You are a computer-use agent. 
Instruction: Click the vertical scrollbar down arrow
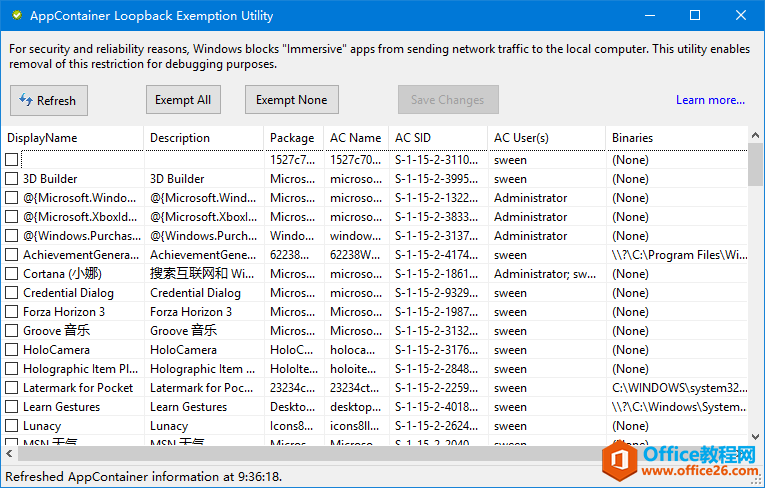[755, 437]
